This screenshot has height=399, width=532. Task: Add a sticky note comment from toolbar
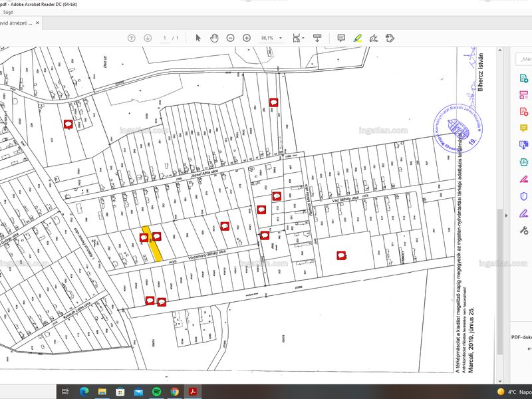341,38
